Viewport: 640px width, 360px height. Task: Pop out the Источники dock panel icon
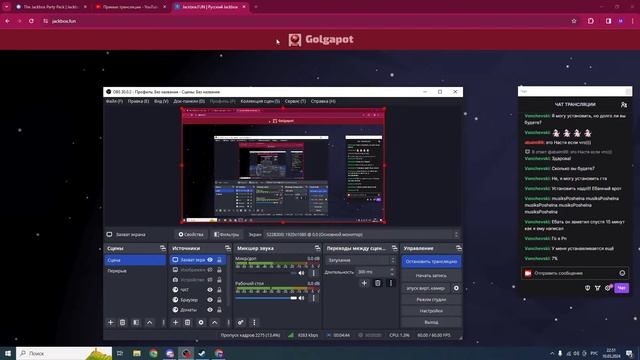[227, 248]
